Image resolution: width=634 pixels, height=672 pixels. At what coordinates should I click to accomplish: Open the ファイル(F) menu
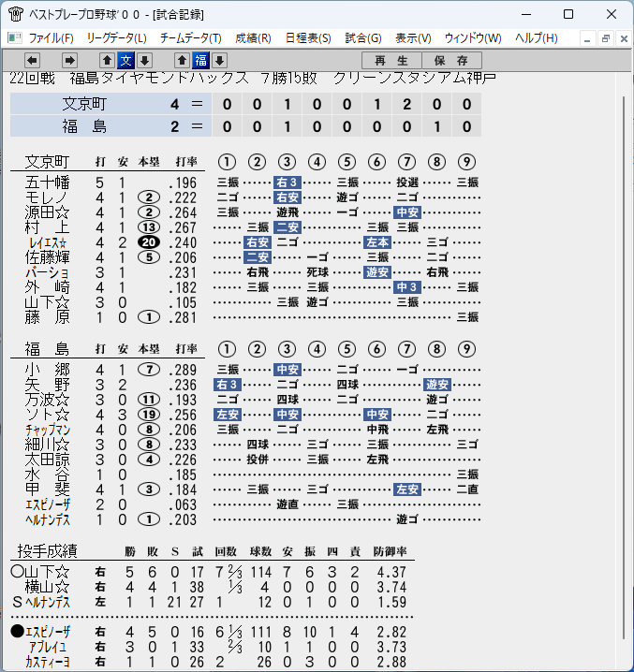(x=52, y=38)
